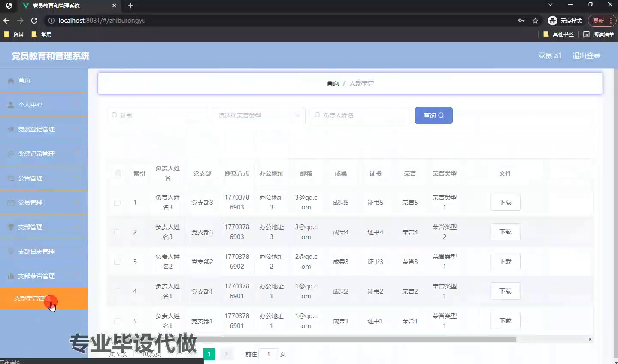The width and height of the screenshot is (618, 364).
Task: Check the row 4 checkbox
Action: [117, 291]
